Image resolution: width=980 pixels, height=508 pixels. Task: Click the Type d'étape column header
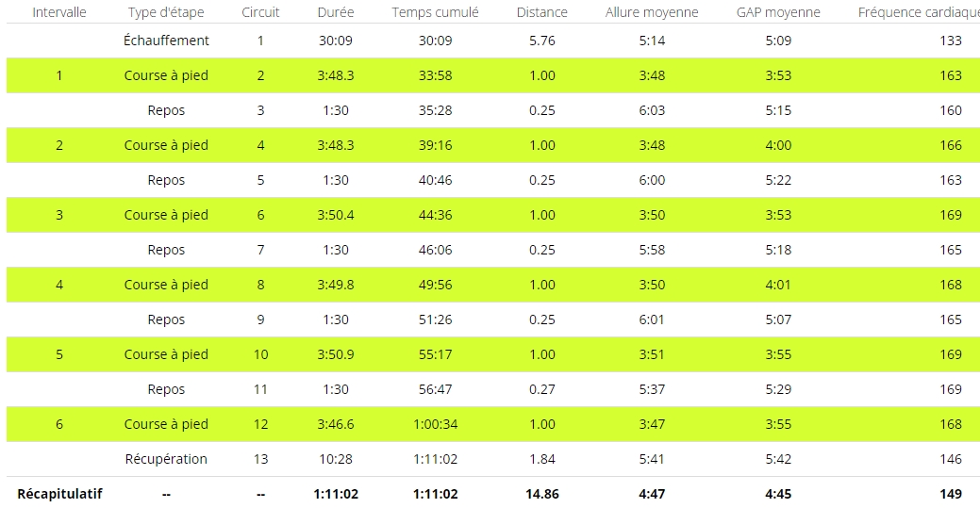click(x=166, y=12)
